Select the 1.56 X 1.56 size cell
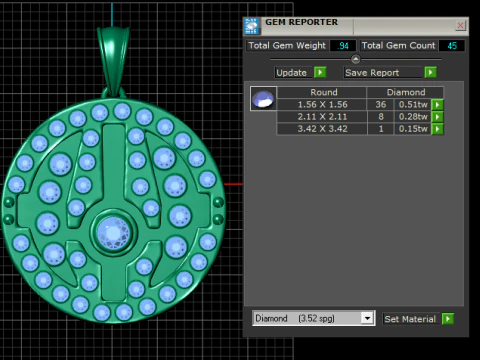480x360 pixels. point(322,105)
